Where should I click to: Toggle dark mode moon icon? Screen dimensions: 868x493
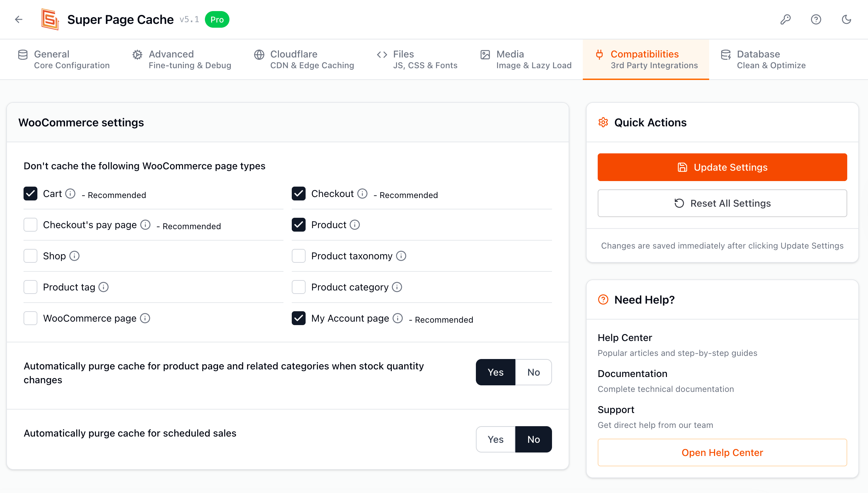[x=846, y=19]
